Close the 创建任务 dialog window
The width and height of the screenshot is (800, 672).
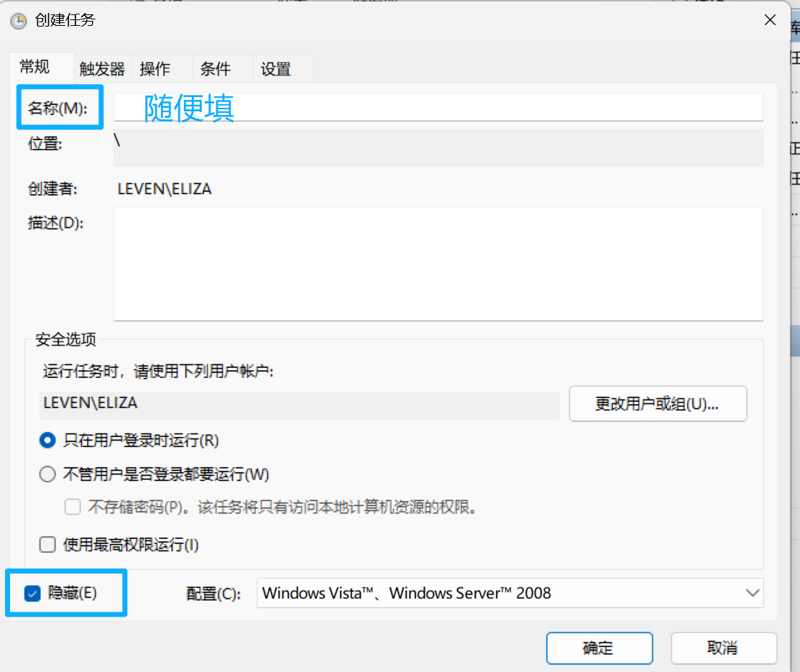pos(770,20)
